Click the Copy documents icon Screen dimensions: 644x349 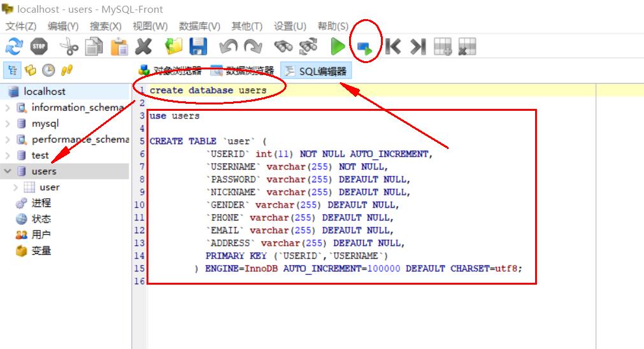[x=94, y=46]
